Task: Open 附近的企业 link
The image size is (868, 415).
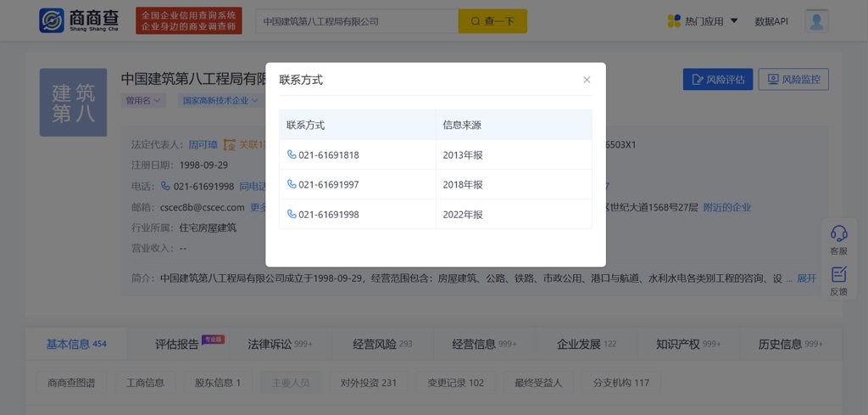Action: pyautogui.click(x=726, y=207)
